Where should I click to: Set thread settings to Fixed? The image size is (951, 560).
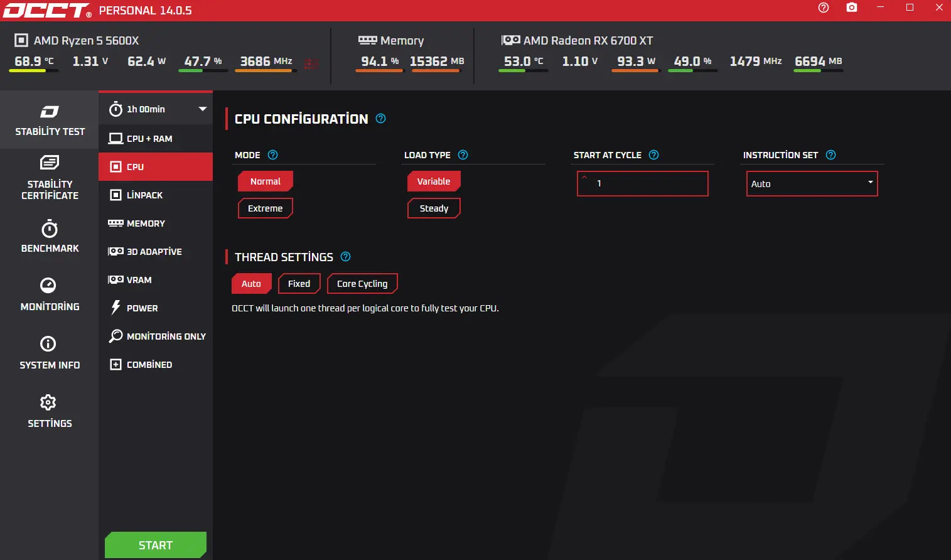coord(299,284)
